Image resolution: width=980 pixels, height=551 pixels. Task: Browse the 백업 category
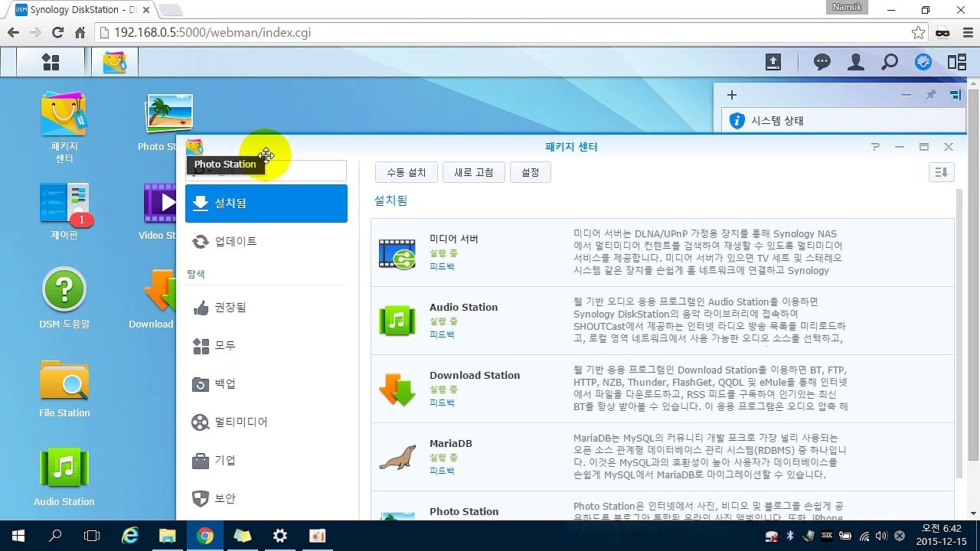[x=266, y=384]
